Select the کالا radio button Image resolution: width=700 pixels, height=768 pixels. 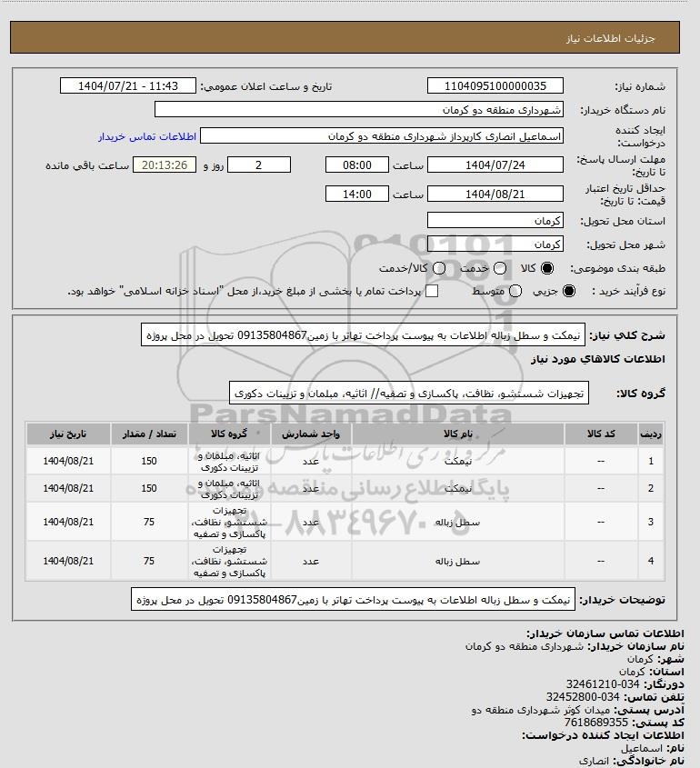pos(546,268)
